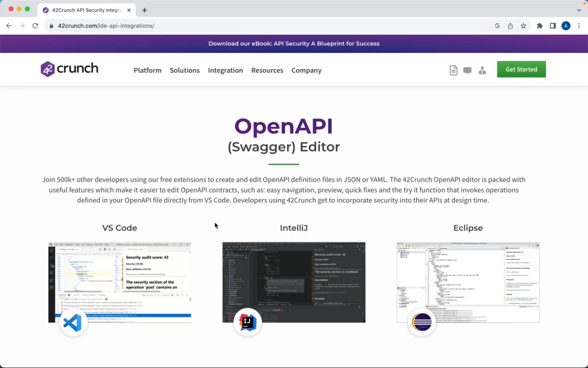
Task: Click the chat bubble icon in the header
Action: (468, 71)
